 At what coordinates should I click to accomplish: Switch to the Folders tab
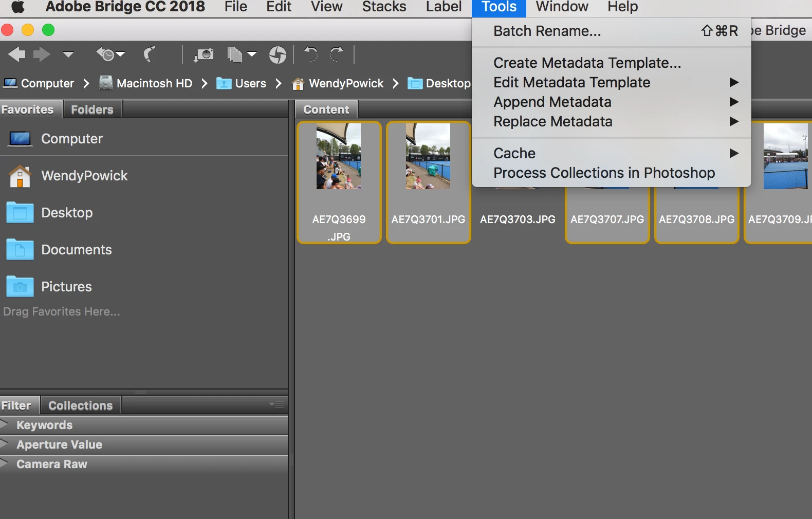(93, 109)
